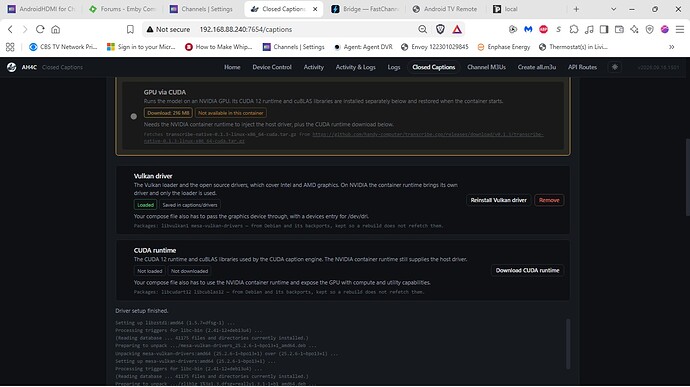690x387 pixels.
Task: Open the CBS TV Network bookmark
Action: (62, 47)
